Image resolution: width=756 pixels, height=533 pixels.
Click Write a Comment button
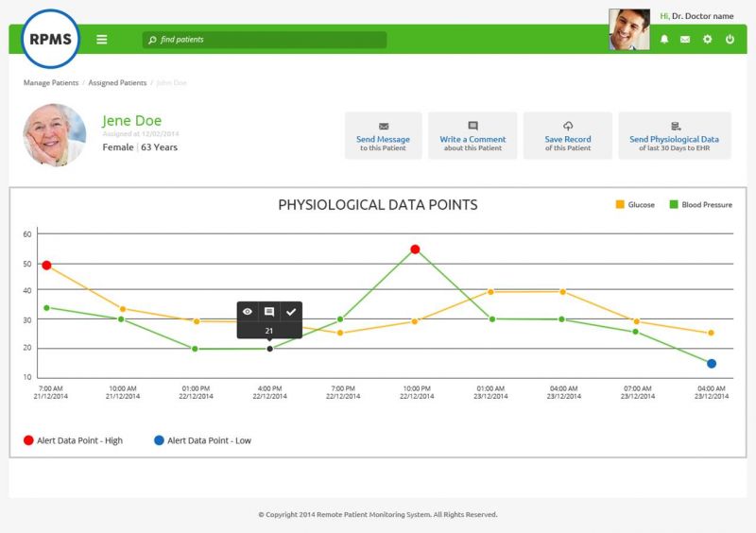coord(472,135)
